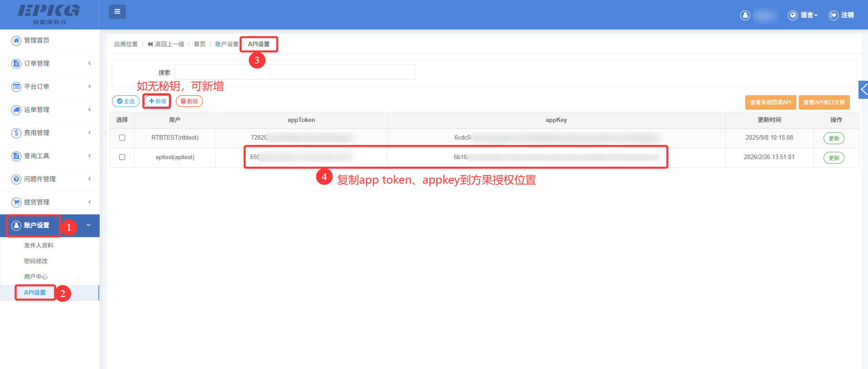Click the question mark icon beside 问题件管理

pyautogui.click(x=16, y=179)
